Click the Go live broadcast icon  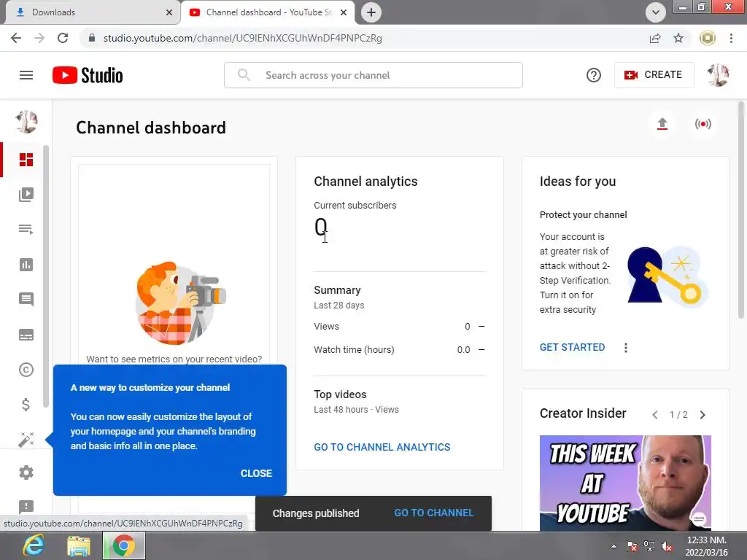(x=703, y=124)
